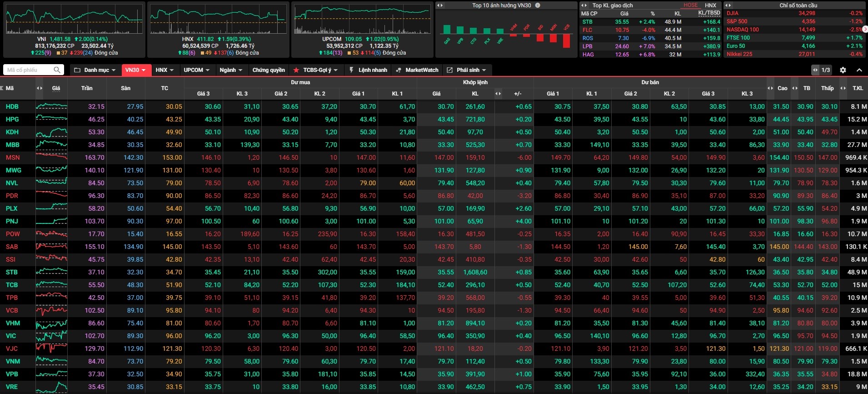This screenshot has width=868, height=394.
Task: Expand the HNX dropdown
Action: coord(165,70)
